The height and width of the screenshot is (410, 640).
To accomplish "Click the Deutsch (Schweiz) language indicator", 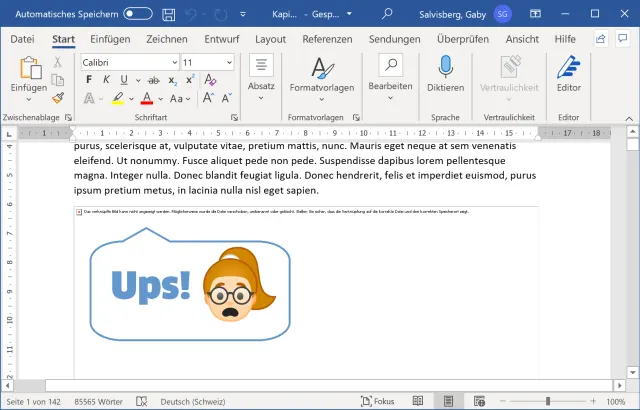I will coord(194,401).
